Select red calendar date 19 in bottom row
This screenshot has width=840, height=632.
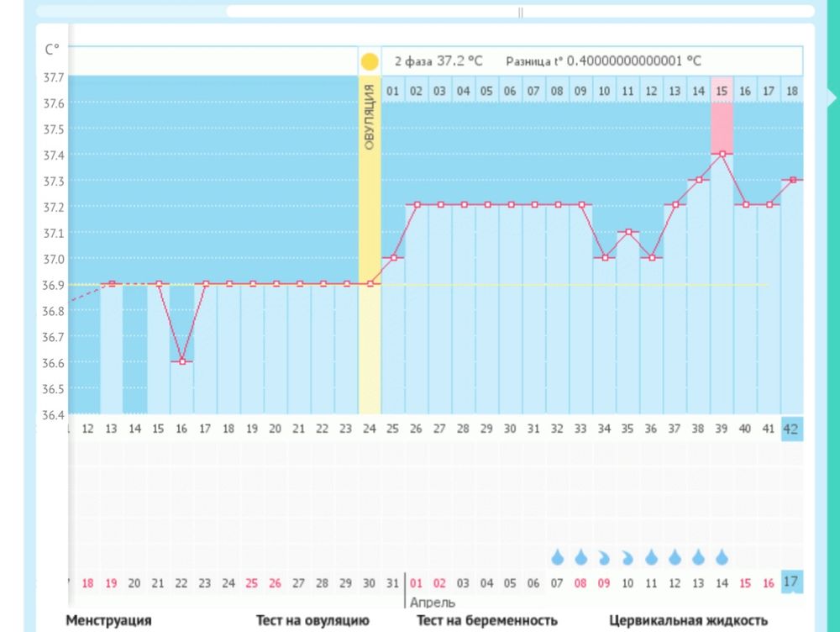[x=111, y=583]
